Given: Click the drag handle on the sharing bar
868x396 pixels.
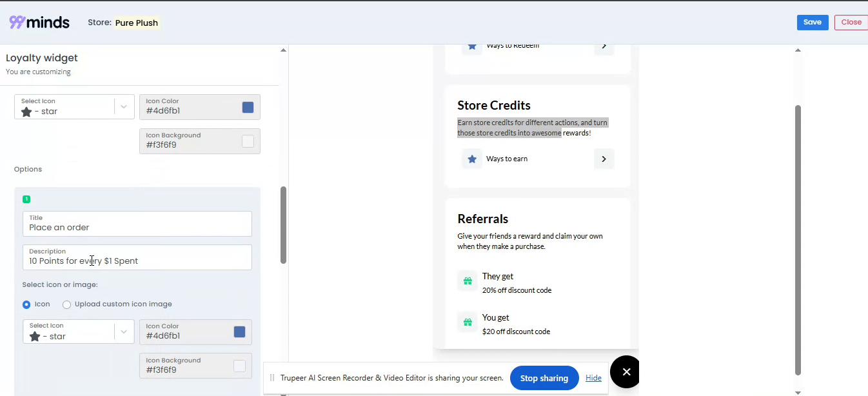Looking at the screenshot, I should tap(272, 378).
